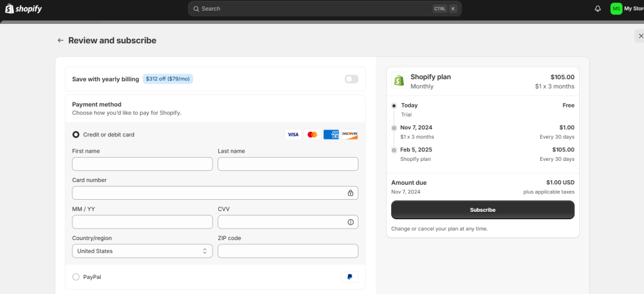Click the Visa card logo
The width and height of the screenshot is (644, 294).
293,134
